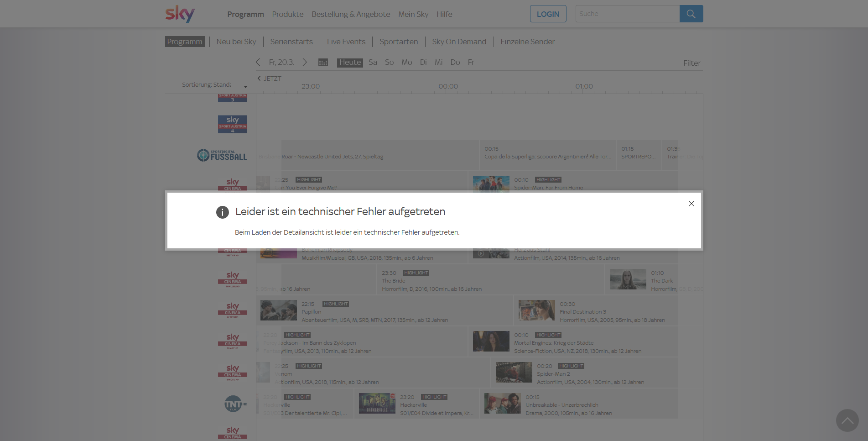Open the Sortierung dropdown
This screenshot has height=441, width=868.
[214, 85]
